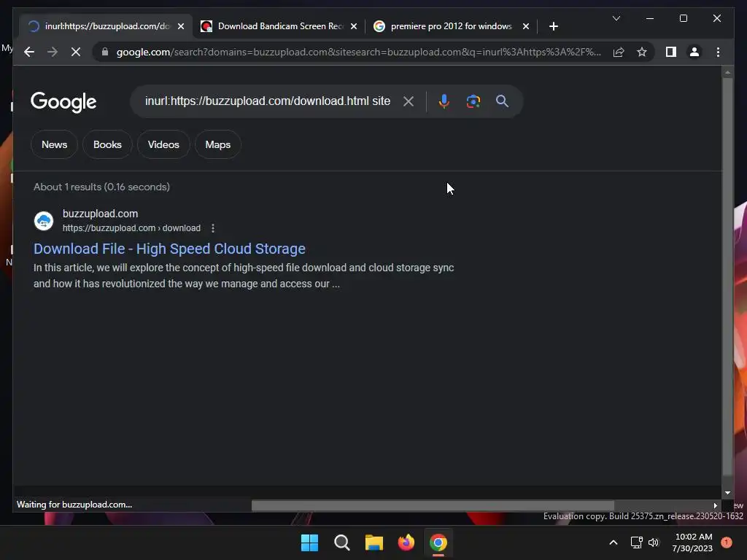747x560 pixels.
Task: Filter results by Videos
Action: click(163, 145)
